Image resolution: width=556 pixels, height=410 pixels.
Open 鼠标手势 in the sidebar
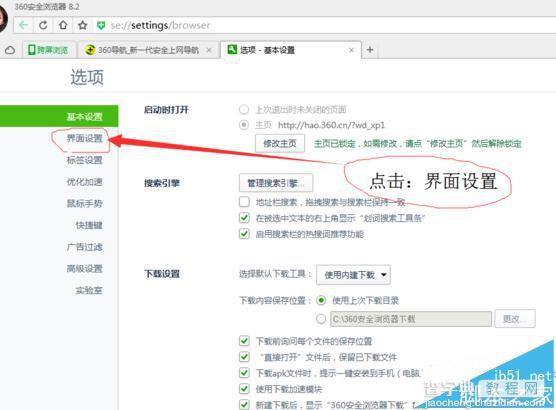point(84,204)
